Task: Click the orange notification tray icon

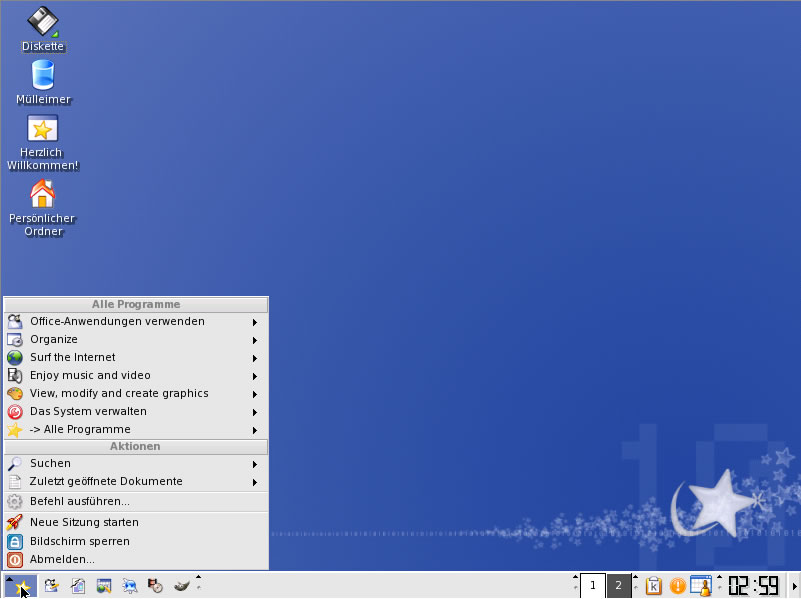Action: tap(677, 586)
